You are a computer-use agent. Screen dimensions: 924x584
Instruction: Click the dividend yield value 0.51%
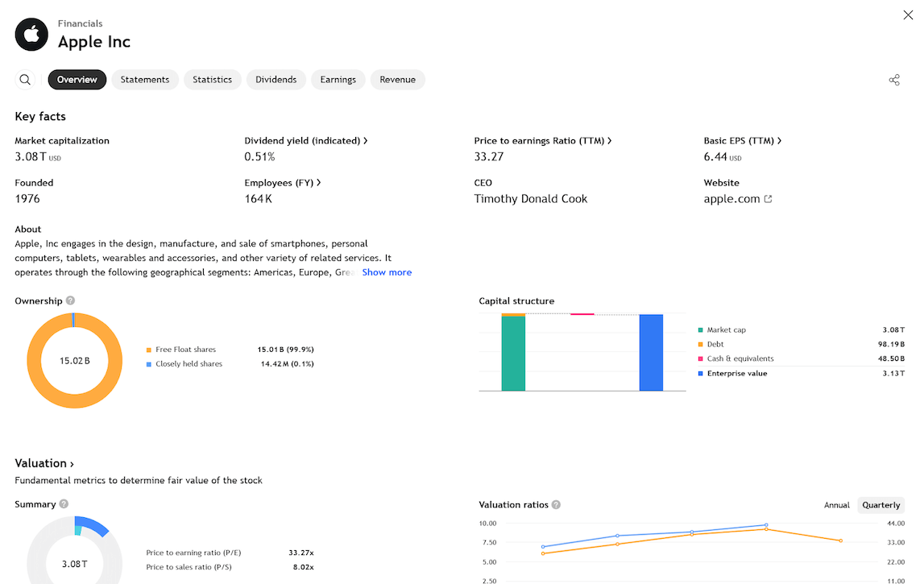[260, 157]
